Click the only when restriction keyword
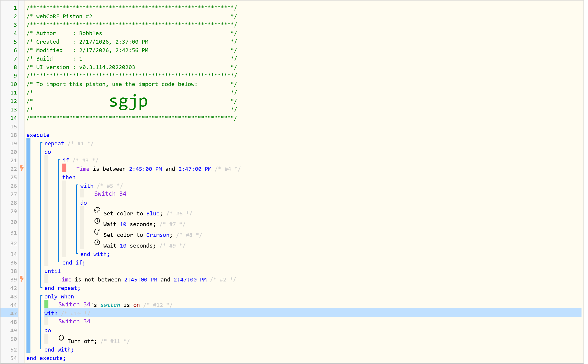 pyautogui.click(x=59, y=297)
